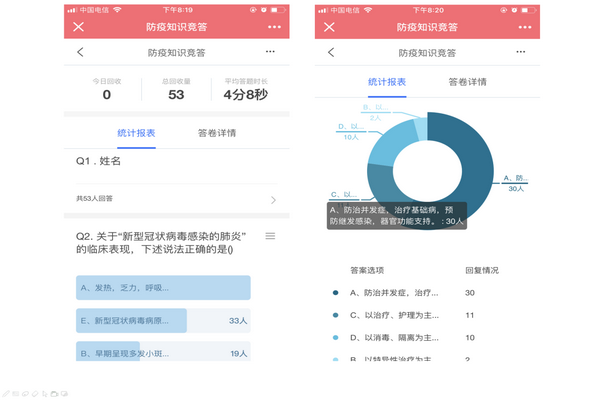Click the Q2 chart-type list icon
The width and height of the screenshot is (600, 400).
pos(270,236)
